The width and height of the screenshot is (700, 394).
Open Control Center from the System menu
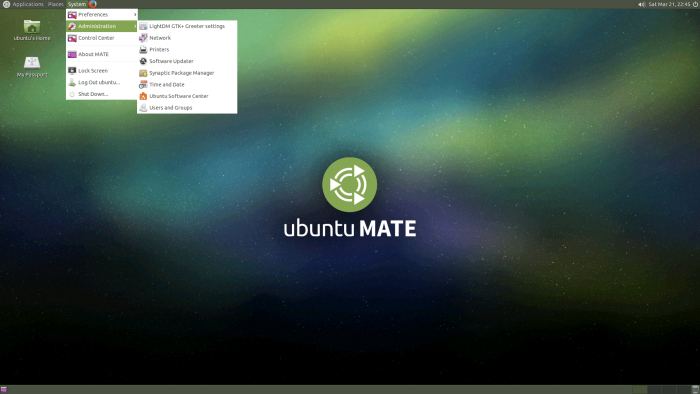pos(102,38)
